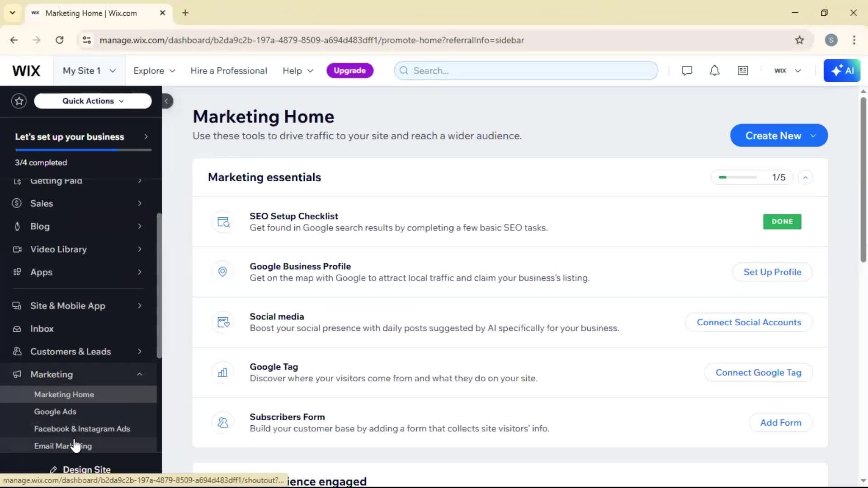This screenshot has height=488, width=868.
Task: Click the Google Business Profile pin icon
Action: click(223, 272)
